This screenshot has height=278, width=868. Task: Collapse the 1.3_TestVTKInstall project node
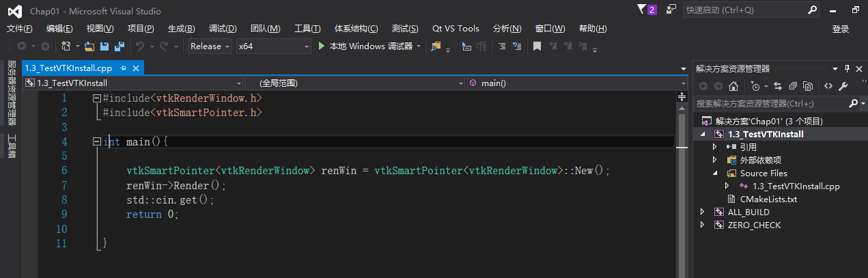coord(703,135)
